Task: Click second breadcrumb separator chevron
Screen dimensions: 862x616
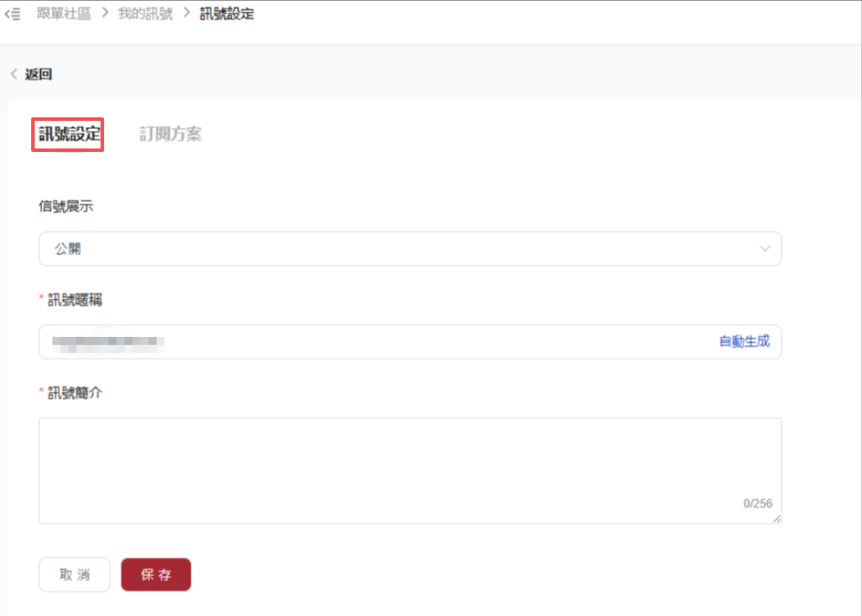Action: [x=186, y=13]
